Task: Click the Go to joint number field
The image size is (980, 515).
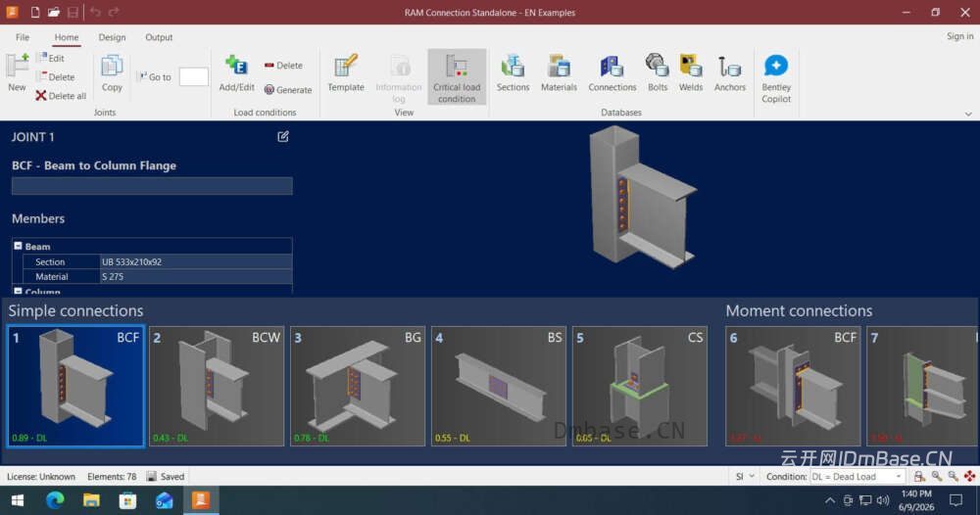Action: tap(194, 76)
